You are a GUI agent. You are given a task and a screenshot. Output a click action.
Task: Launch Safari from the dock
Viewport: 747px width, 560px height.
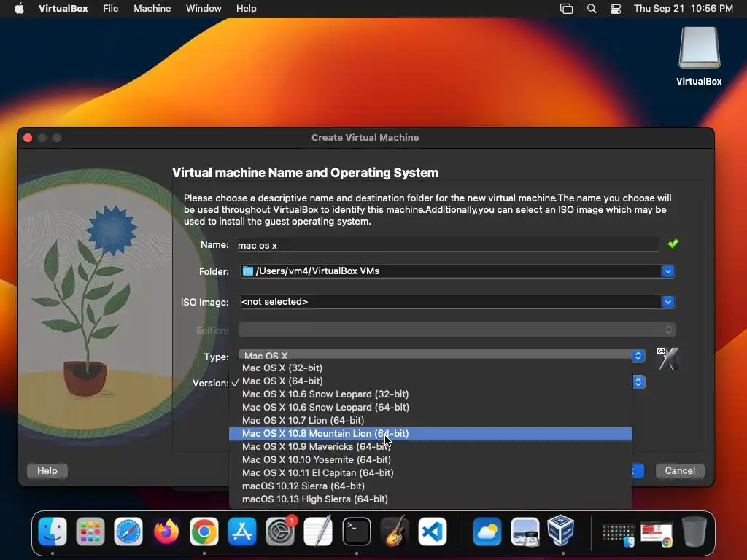pos(128,532)
